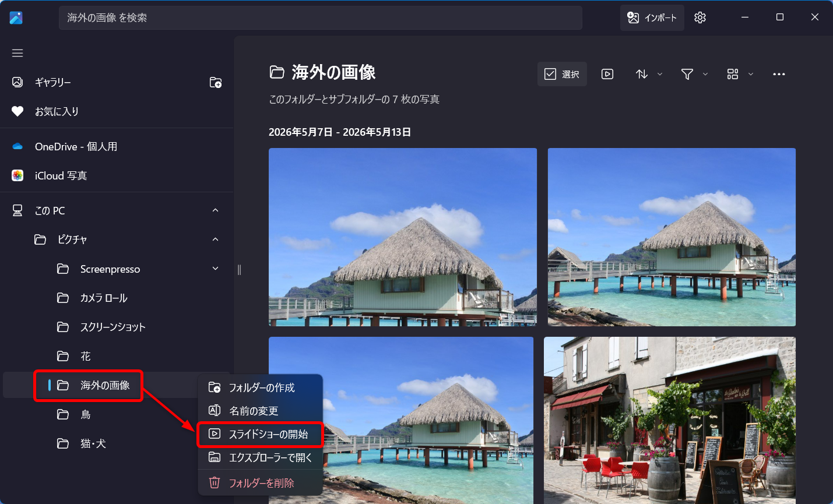Open the gallery layout size dropdown
This screenshot has height=504, width=833.
740,74
